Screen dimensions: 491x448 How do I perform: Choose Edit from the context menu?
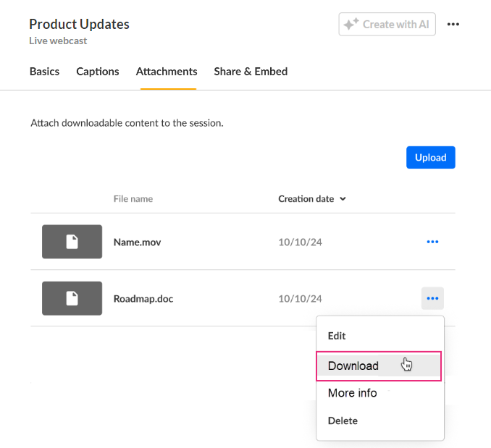tap(337, 336)
